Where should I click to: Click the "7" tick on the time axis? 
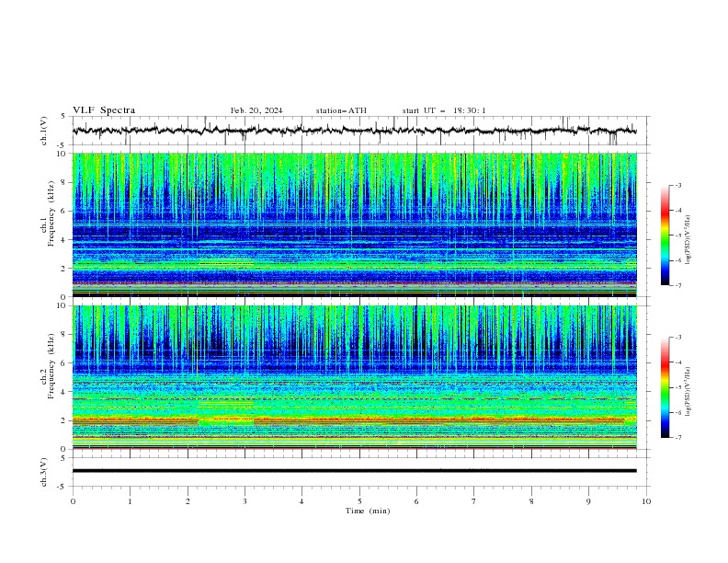point(474,501)
